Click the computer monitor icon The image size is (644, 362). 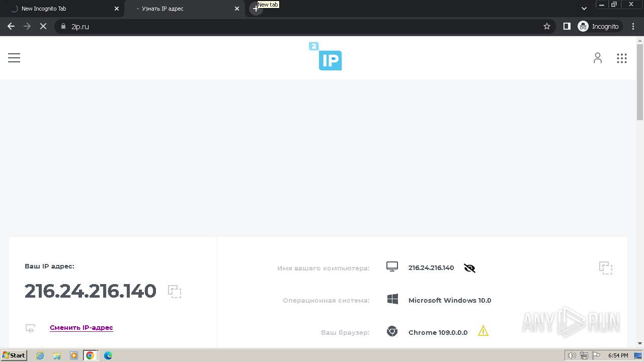click(392, 267)
